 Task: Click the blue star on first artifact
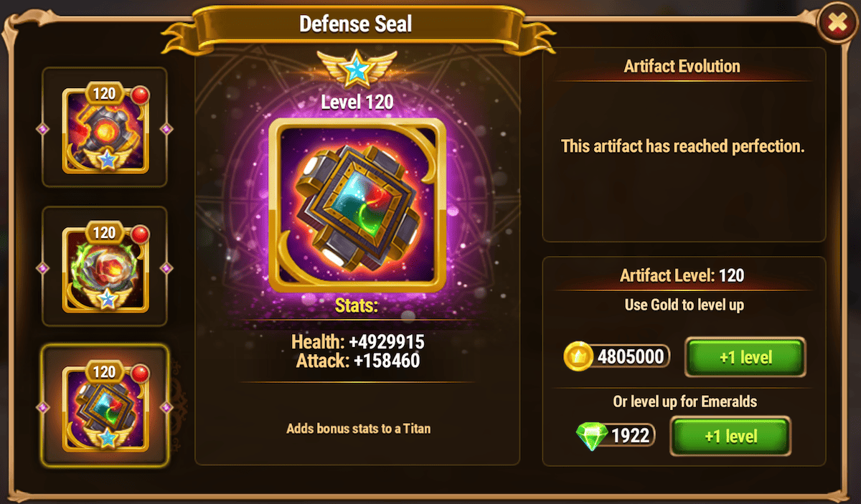click(x=107, y=161)
